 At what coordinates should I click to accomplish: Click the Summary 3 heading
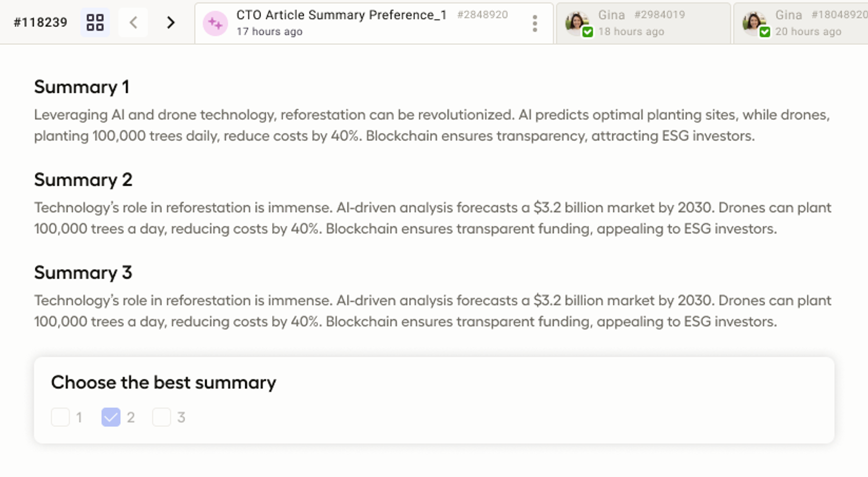[x=83, y=273]
